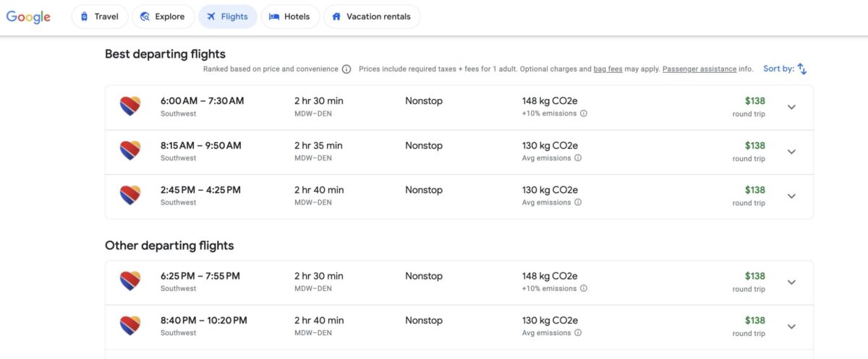Expand the 2:45 PM – 4:25 PM flight details
This screenshot has height=359, width=868.
(x=791, y=196)
